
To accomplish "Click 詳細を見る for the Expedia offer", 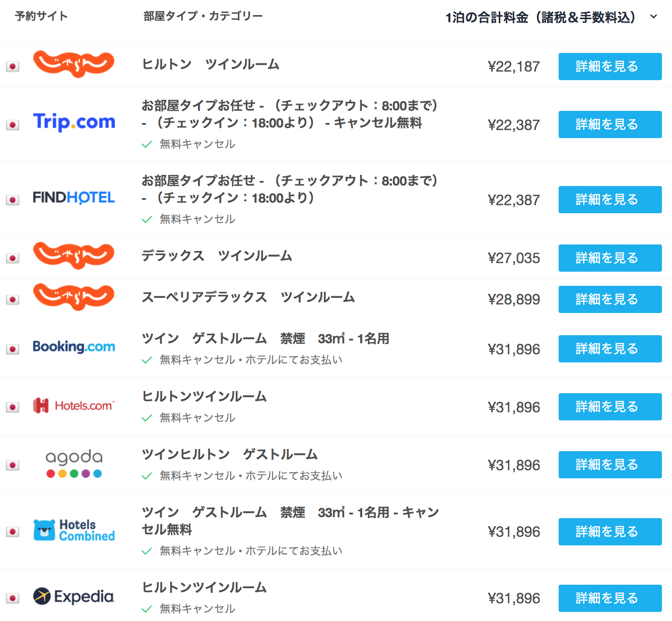I will (610, 598).
